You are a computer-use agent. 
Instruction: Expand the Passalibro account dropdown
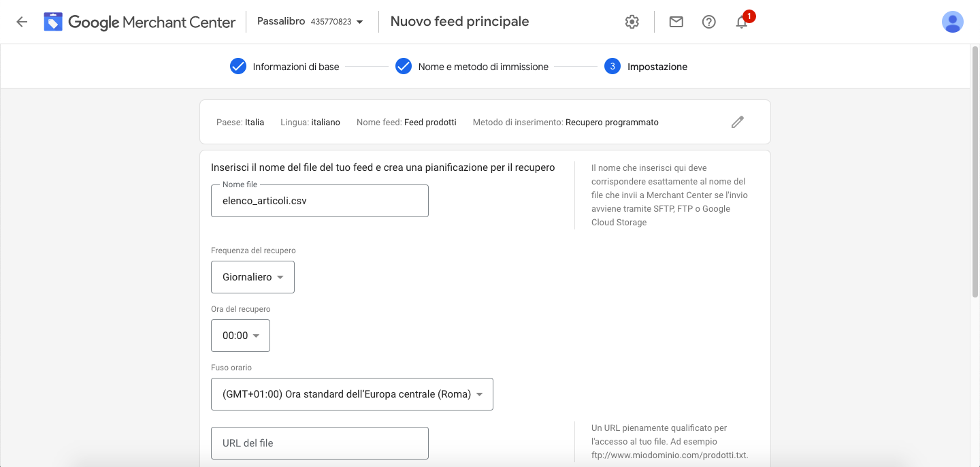310,22
